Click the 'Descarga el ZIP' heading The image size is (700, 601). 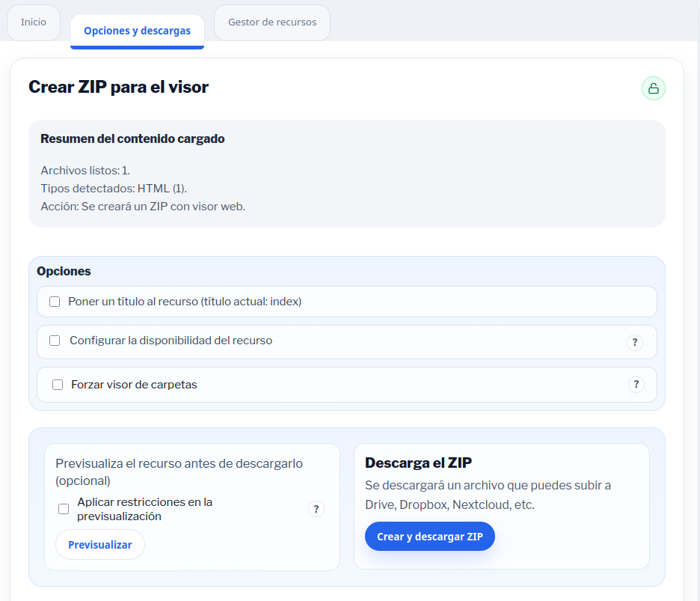(418, 463)
